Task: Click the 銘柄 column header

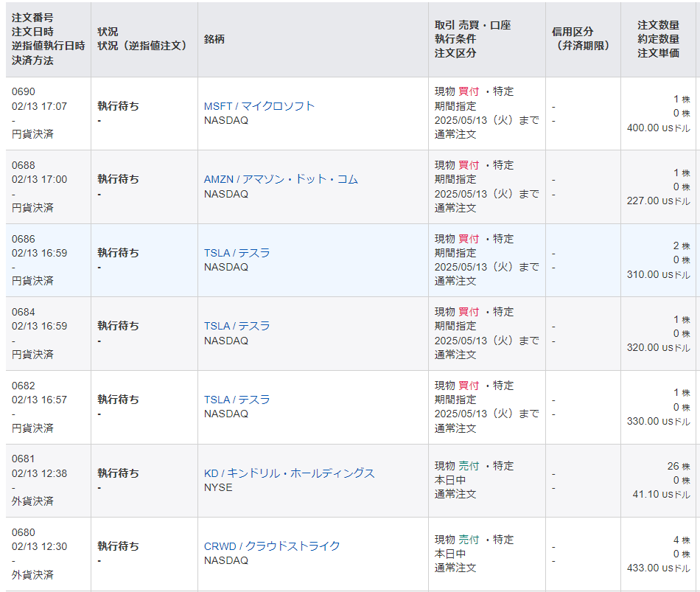Action: 214,39
